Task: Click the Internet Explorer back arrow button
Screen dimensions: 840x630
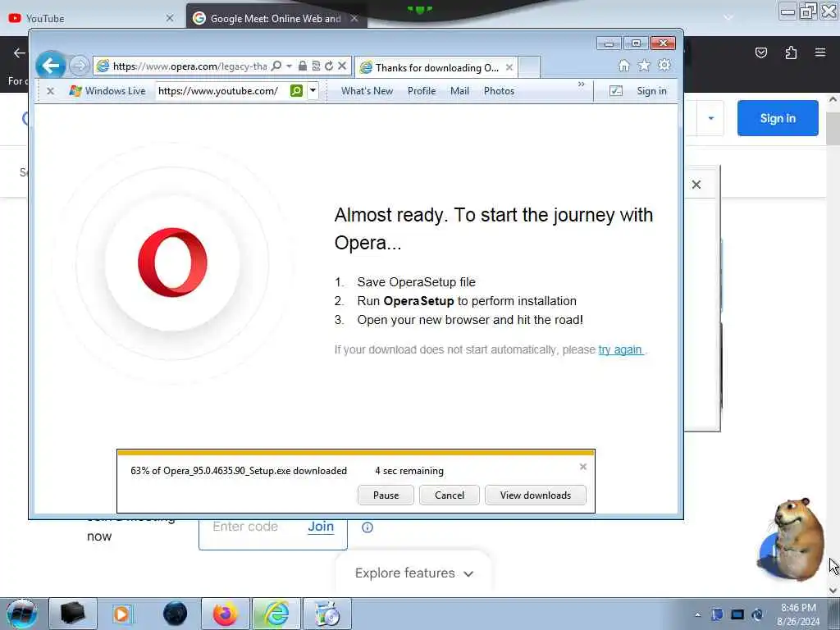Action: (x=50, y=66)
